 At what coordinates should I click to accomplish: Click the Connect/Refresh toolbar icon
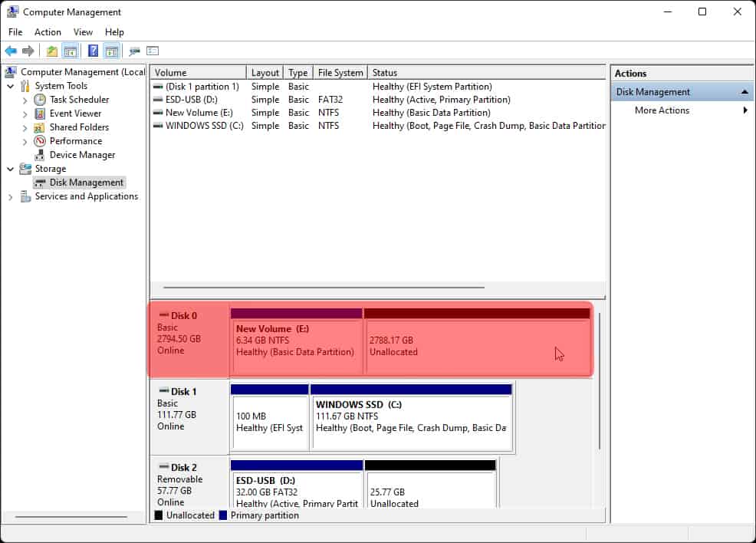134,51
